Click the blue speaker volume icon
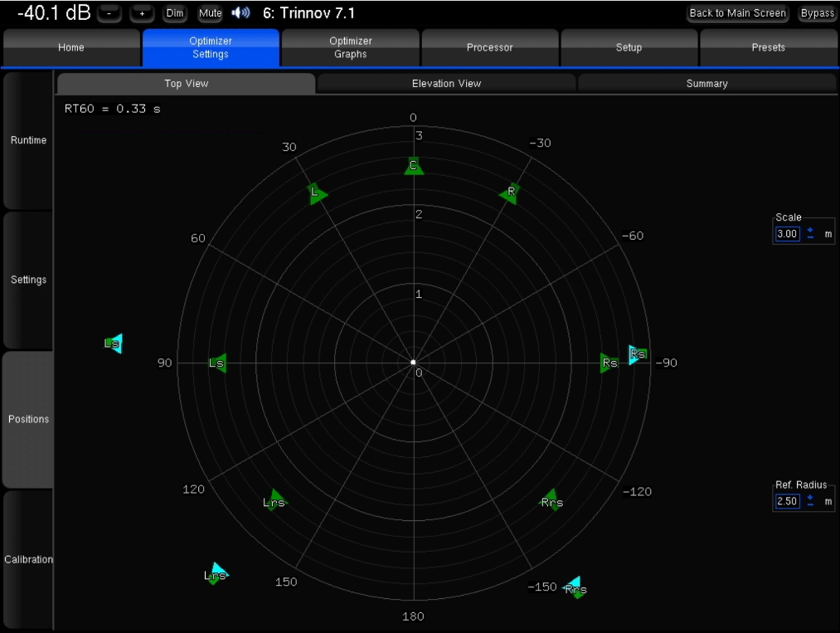Viewport: 840px width, 633px height. coord(241,13)
